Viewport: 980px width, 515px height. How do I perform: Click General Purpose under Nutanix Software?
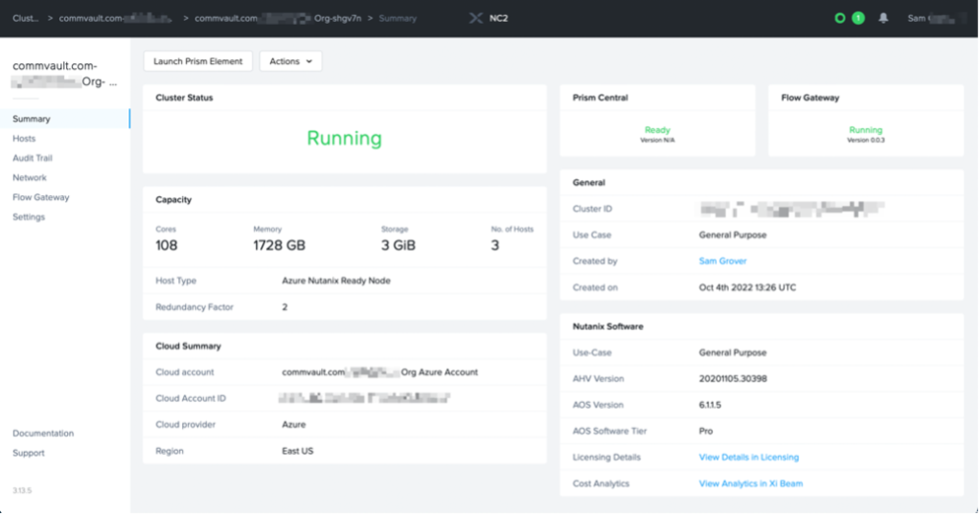pyautogui.click(x=733, y=352)
